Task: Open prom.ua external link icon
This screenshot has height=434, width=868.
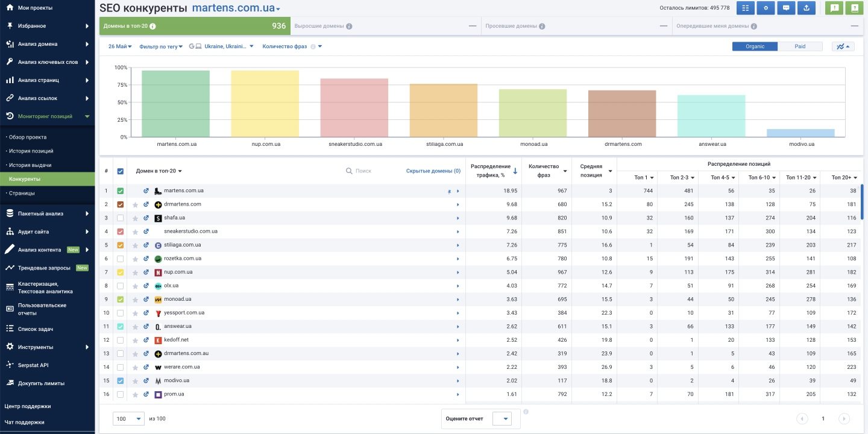Action: coord(146,394)
